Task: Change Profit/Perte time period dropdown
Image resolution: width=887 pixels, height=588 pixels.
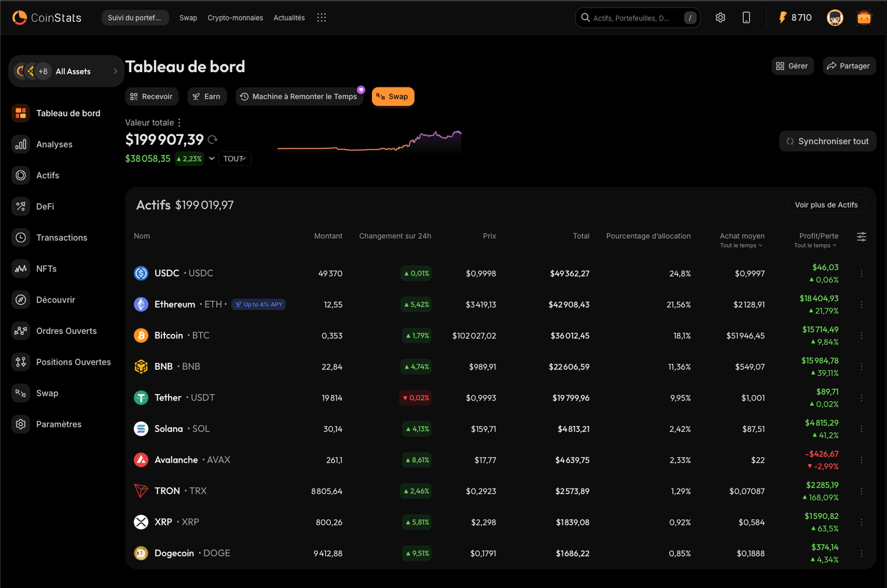Action: [815, 246]
